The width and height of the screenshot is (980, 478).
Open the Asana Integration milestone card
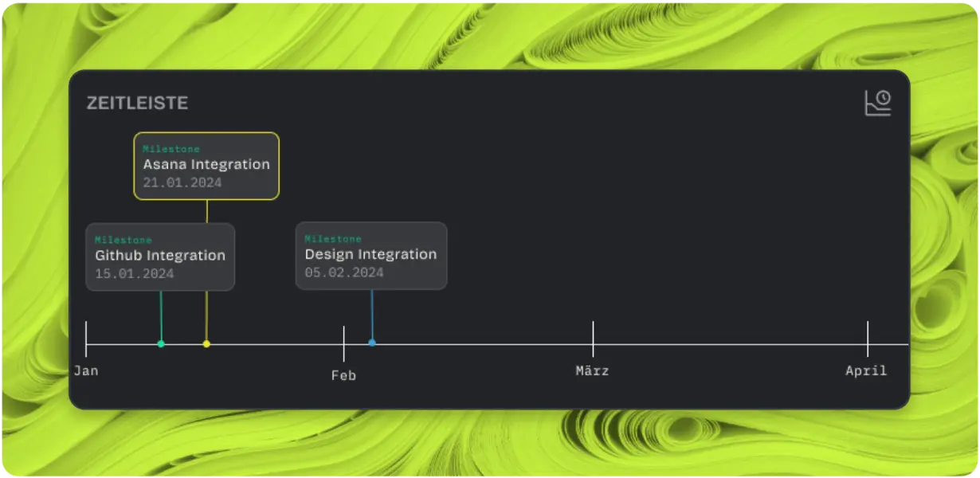[x=206, y=166]
